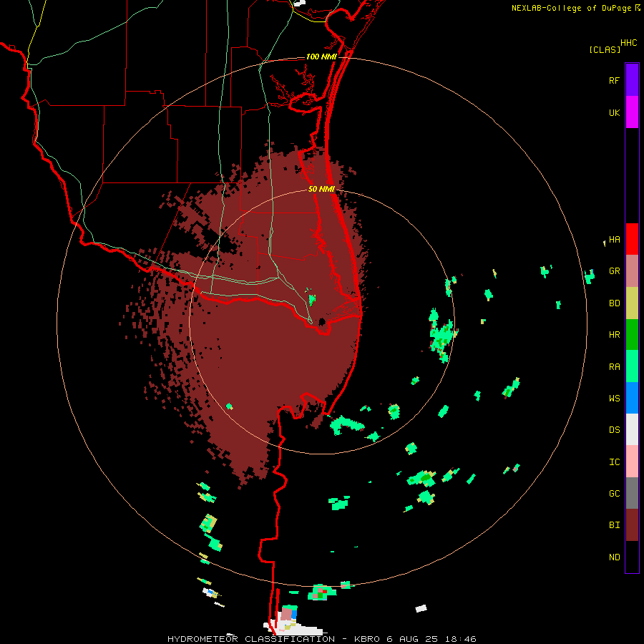Click the RA legend label
Image resolution: width=644 pixels, height=644 pixels.
pyautogui.click(x=614, y=367)
